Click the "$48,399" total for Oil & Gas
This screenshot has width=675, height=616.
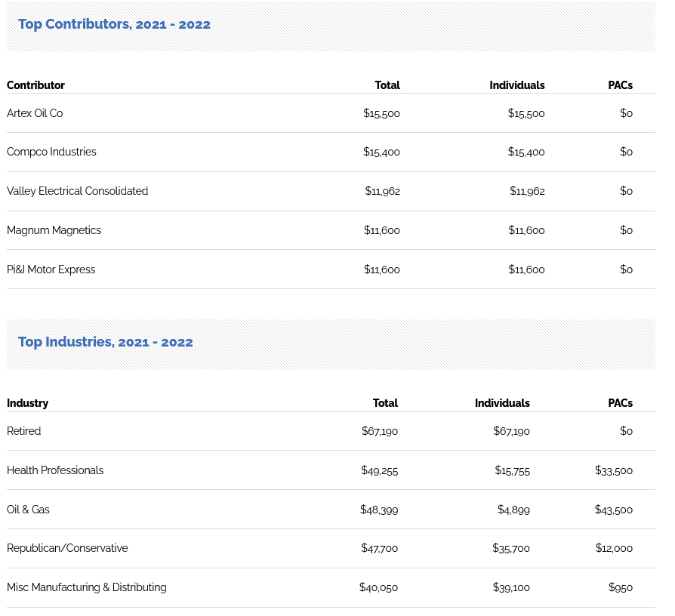(x=379, y=510)
